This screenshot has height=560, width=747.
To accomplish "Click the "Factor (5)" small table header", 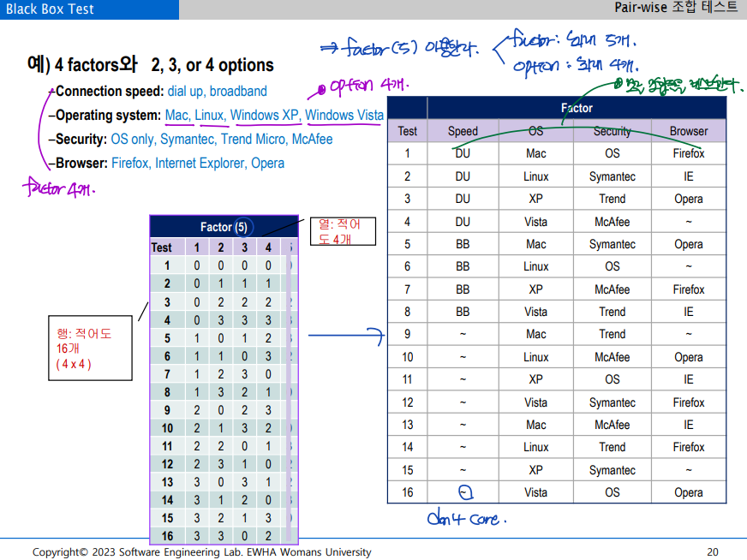I will tap(224, 227).
